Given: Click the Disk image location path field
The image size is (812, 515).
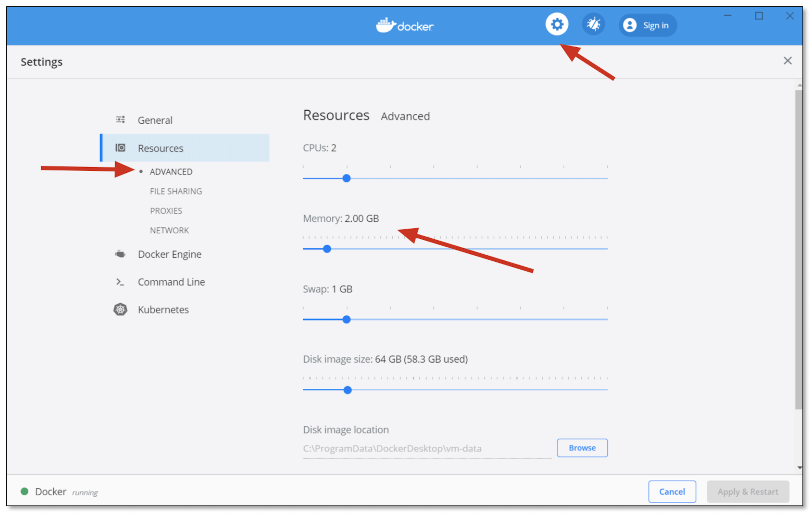Looking at the screenshot, I should click(x=427, y=449).
